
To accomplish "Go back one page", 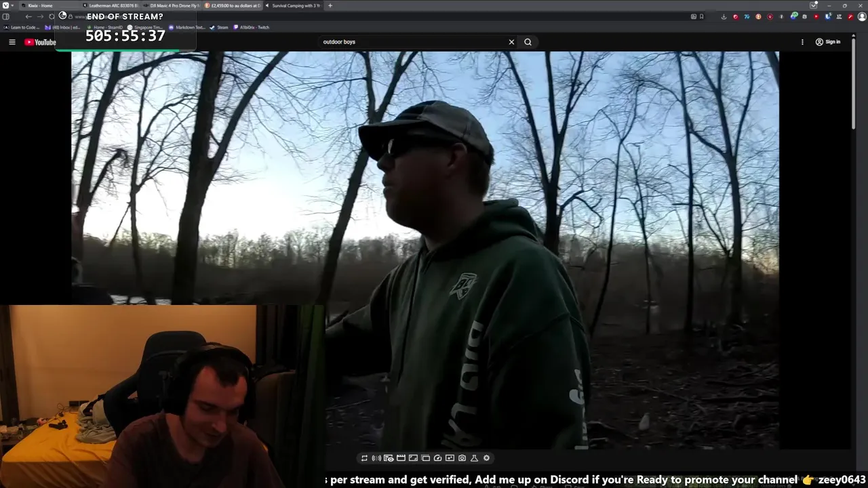I will click(x=28, y=16).
